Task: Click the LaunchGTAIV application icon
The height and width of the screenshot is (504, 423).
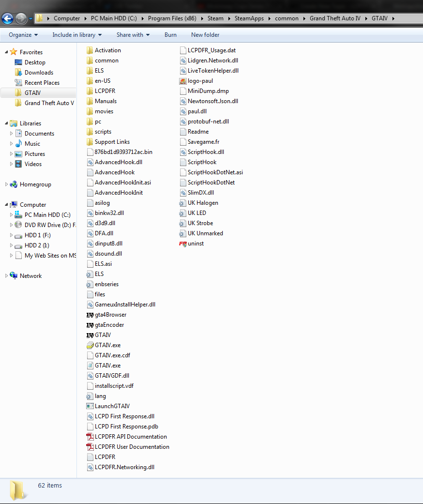Action: pos(90,406)
